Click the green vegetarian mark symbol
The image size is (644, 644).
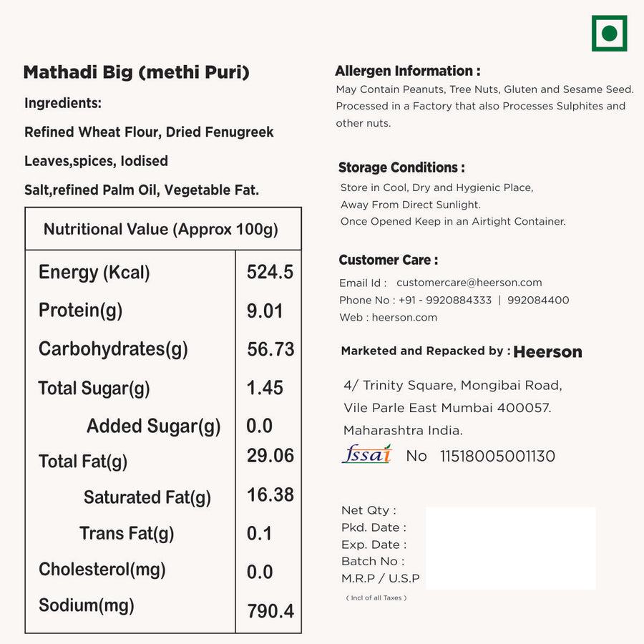click(x=609, y=34)
